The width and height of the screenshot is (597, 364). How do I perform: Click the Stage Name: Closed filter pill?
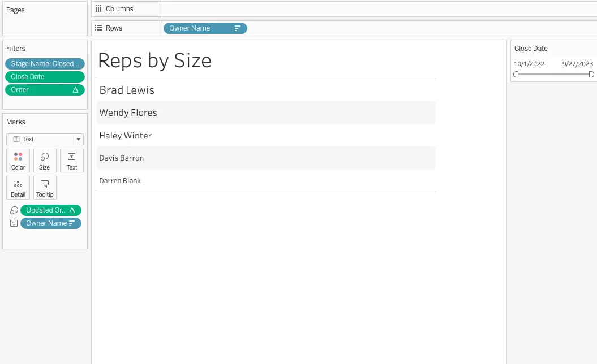45,64
